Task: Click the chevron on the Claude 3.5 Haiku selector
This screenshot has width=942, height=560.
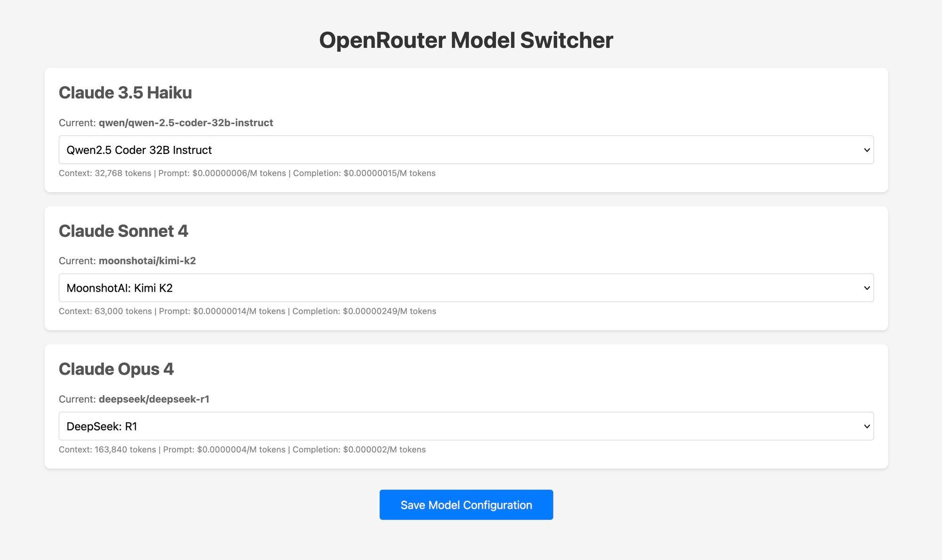Action: (x=867, y=150)
